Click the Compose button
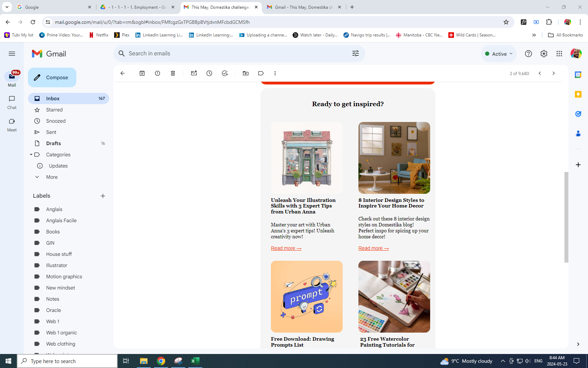588x368 pixels. point(52,77)
